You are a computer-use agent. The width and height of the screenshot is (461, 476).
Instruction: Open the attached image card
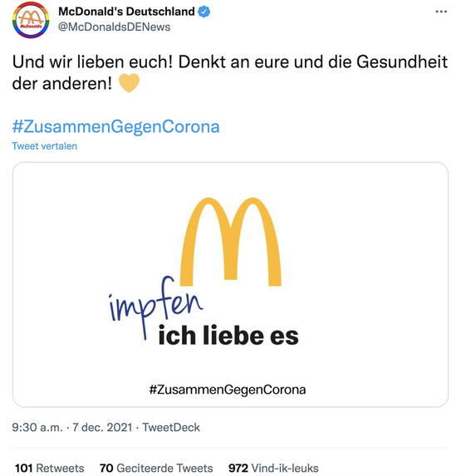click(230, 284)
